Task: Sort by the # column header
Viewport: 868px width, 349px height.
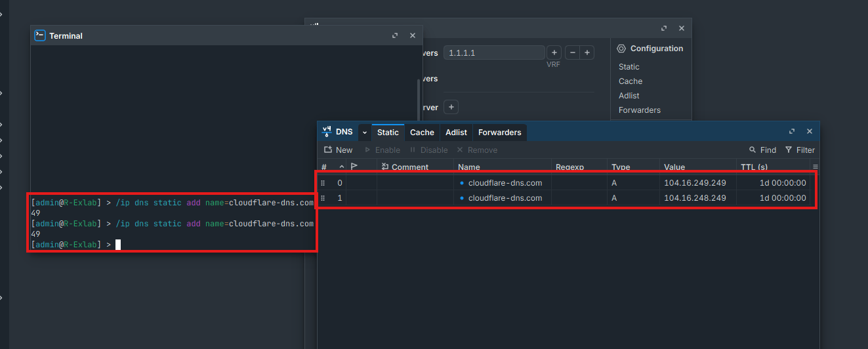Action: point(324,167)
